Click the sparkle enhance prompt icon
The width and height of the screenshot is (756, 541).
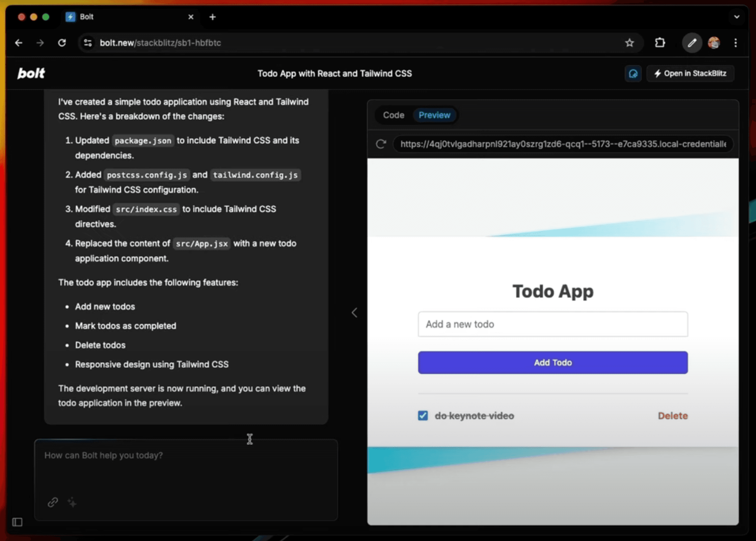72,502
